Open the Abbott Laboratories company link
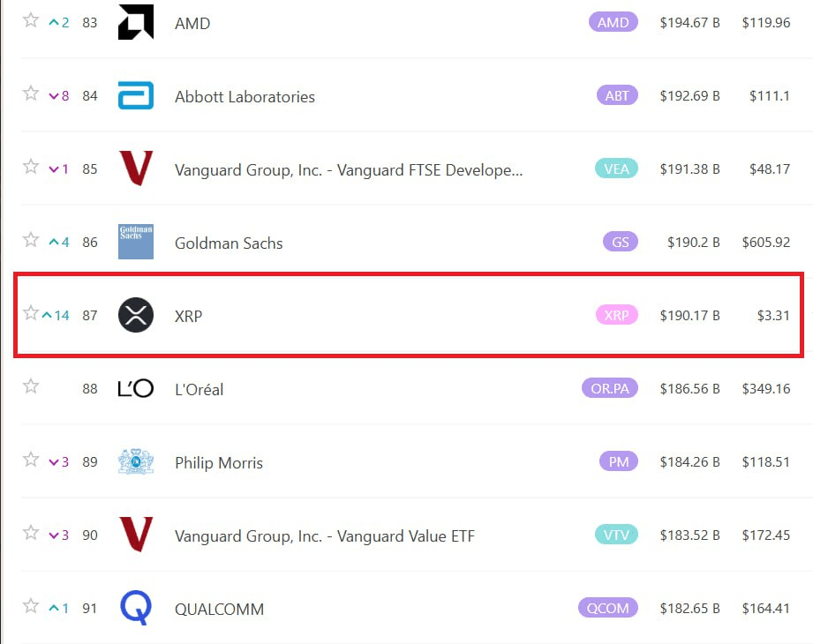This screenshot has height=644, width=813. tap(245, 97)
